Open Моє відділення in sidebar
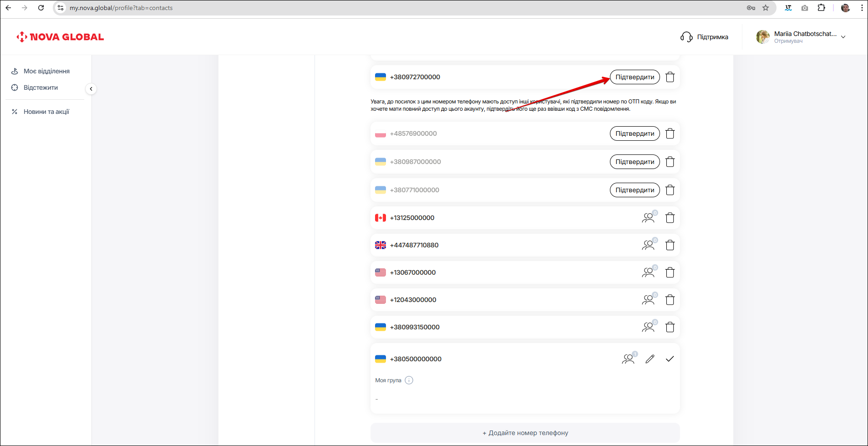The height and width of the screenshot is (446, 868). pyautogui.click(x=46, y=71)
